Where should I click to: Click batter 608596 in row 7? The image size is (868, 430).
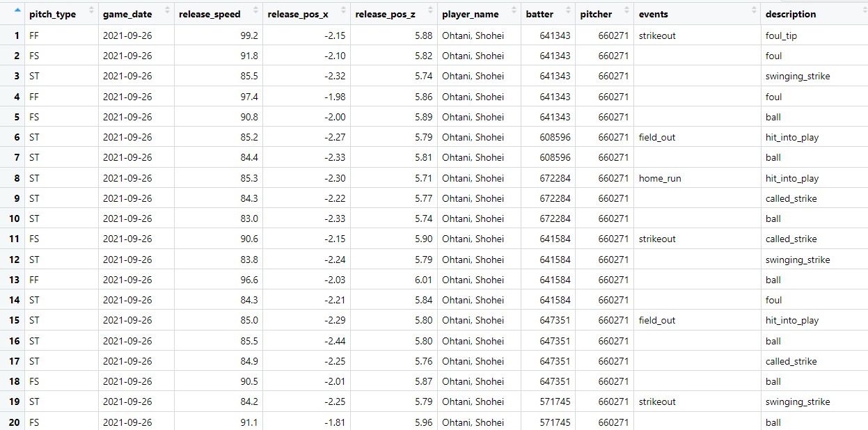555,157
